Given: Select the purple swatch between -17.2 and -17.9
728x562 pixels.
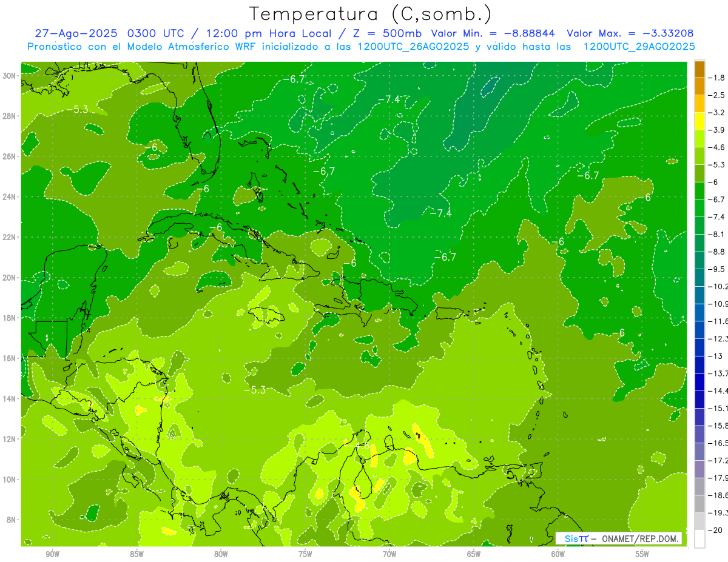Looking at the screenshot, I should (699, 469).
